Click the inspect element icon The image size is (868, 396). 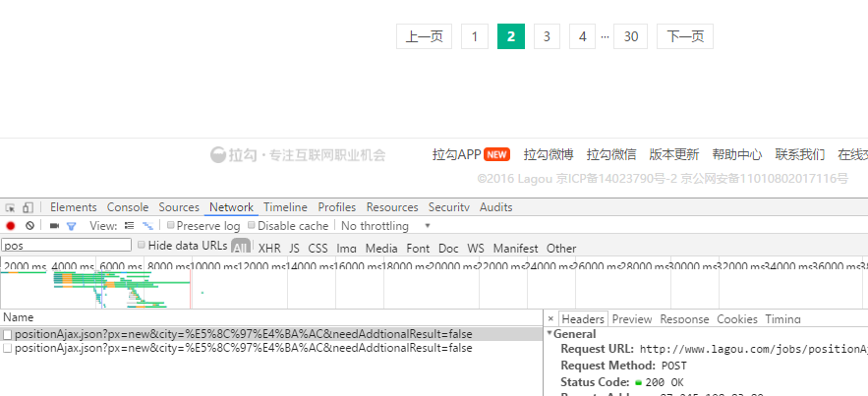10,208
